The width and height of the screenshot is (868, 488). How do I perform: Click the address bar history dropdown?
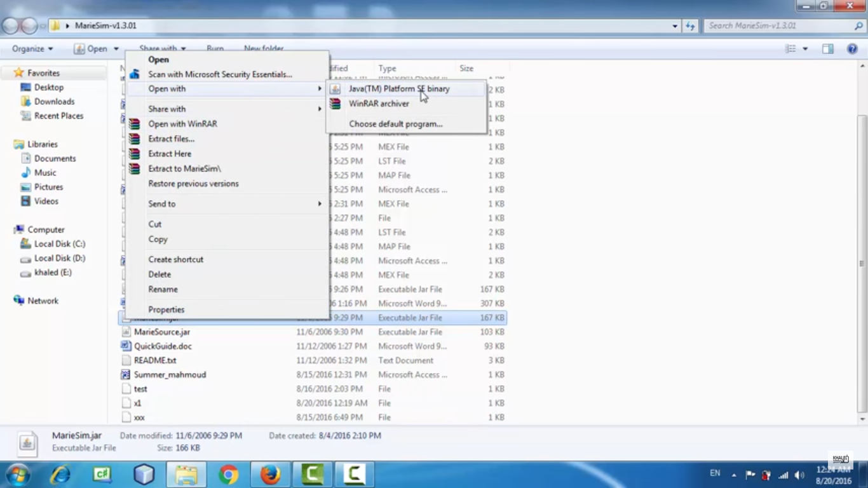[674, 26]
